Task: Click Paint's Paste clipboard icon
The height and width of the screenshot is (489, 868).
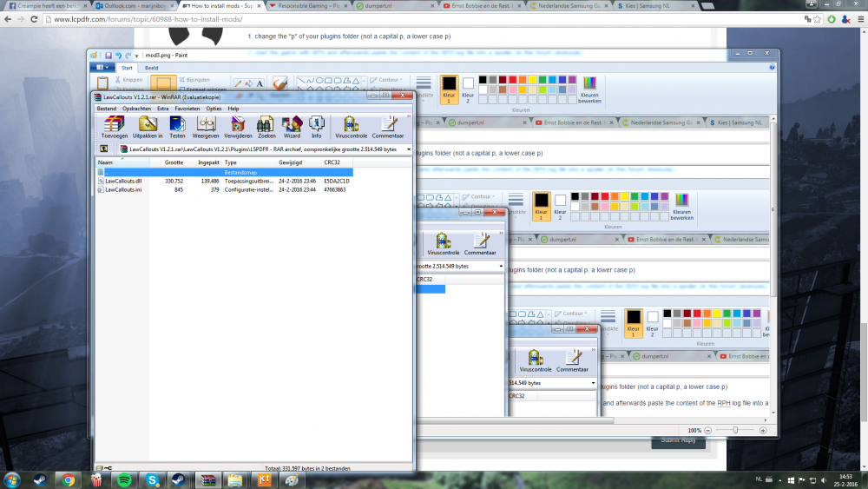Action: click(x=102, y=83)
